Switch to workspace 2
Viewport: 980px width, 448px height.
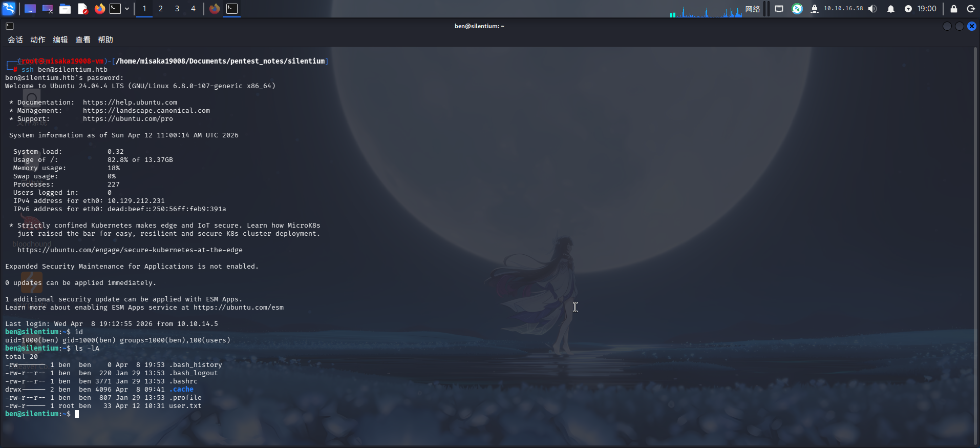(x=161, y=9)
